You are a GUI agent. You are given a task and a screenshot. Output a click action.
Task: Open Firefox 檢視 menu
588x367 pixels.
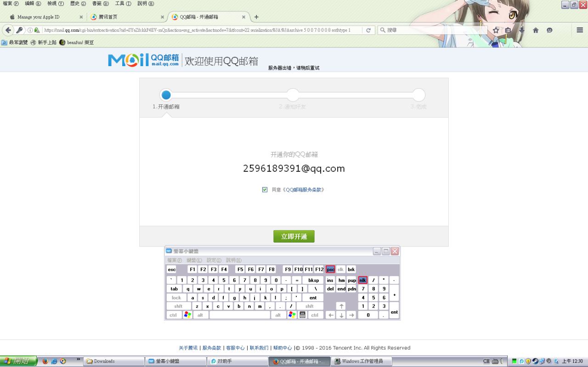(x=56, y=4)
